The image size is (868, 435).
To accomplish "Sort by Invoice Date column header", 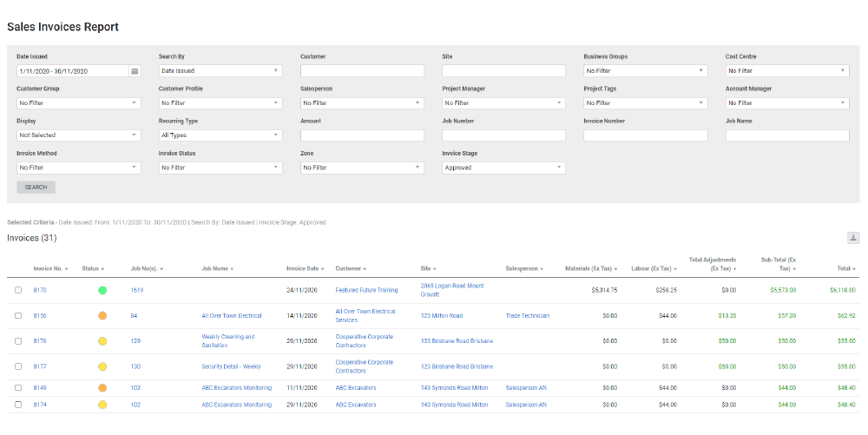I will click(x=305, y=268).
